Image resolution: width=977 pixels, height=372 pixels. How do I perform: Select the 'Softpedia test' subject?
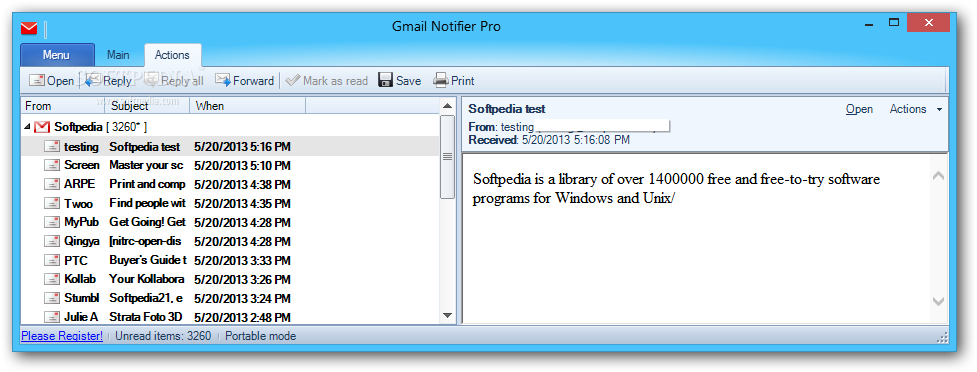click(145, 147)
